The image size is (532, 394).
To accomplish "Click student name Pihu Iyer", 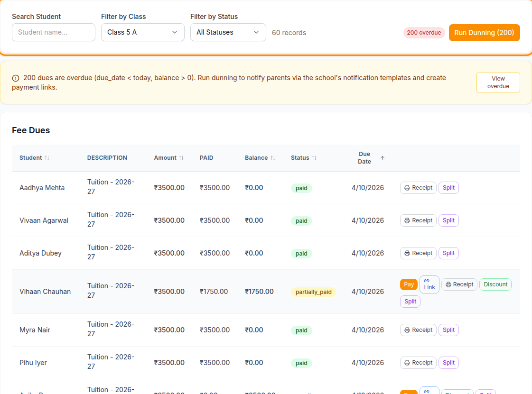I will pyautogui.click(x=33, y=363).
